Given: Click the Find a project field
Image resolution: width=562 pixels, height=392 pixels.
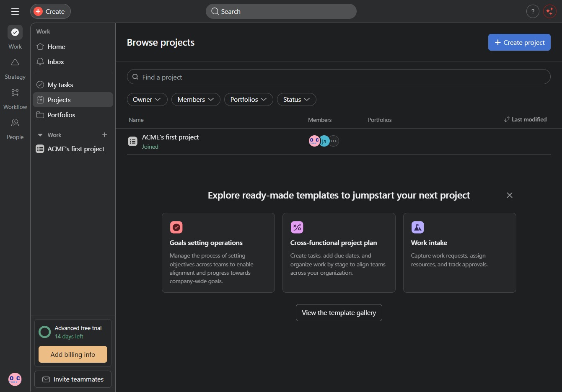Looking at the screenshot, I should 339,77.
